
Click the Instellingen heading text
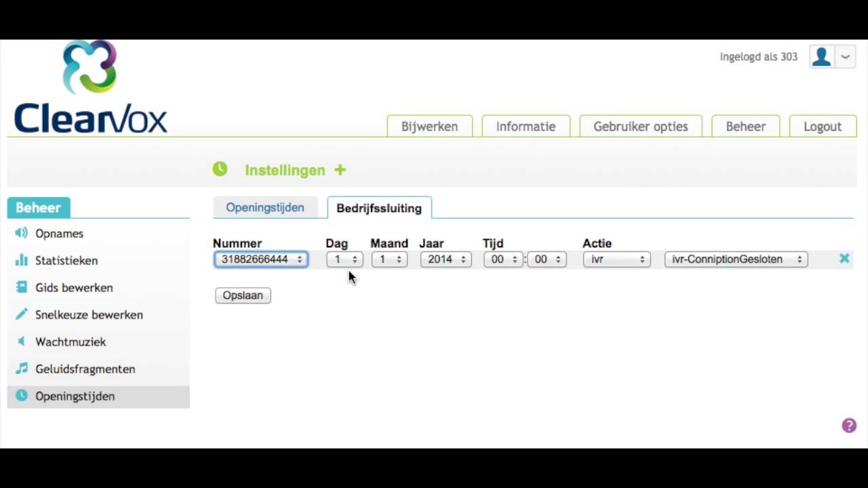285,170
